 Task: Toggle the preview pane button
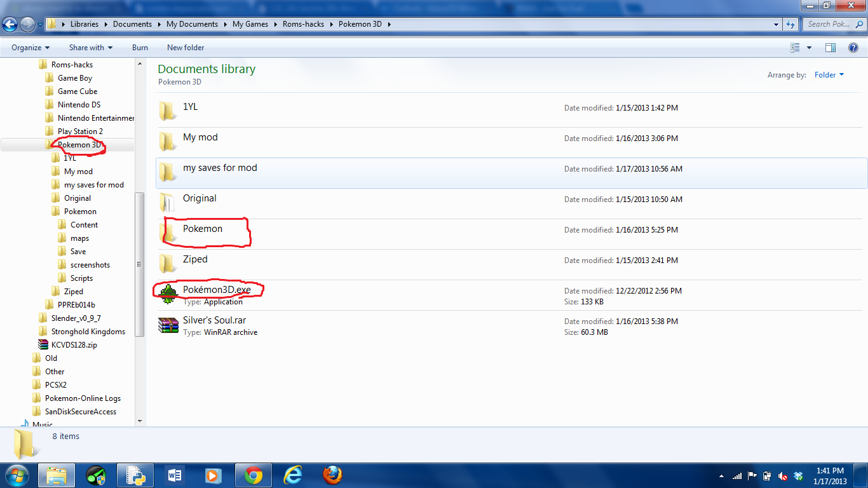pos(830,48)
